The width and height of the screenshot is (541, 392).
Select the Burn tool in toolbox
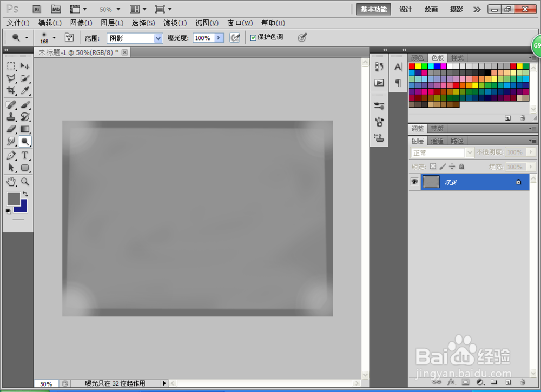(25, 141)
